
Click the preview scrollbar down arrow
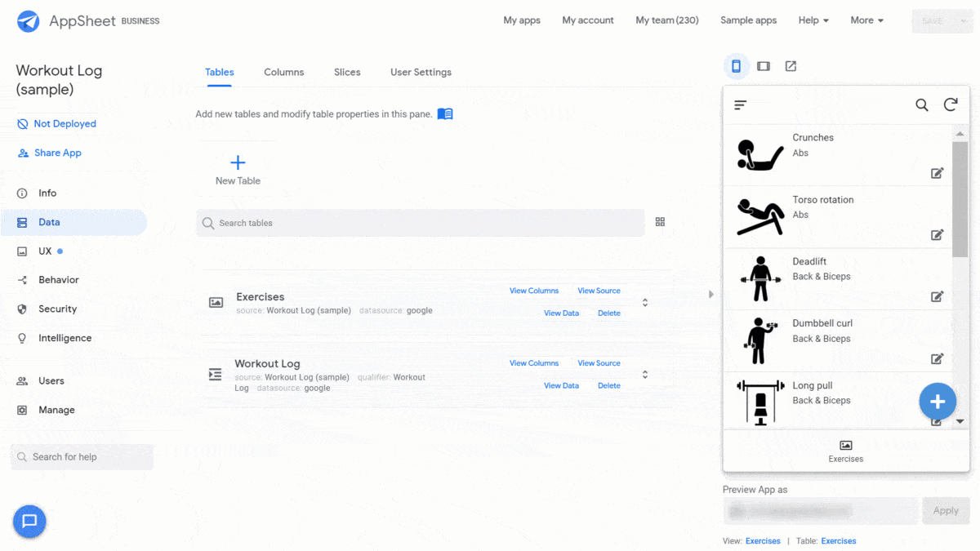960,421
